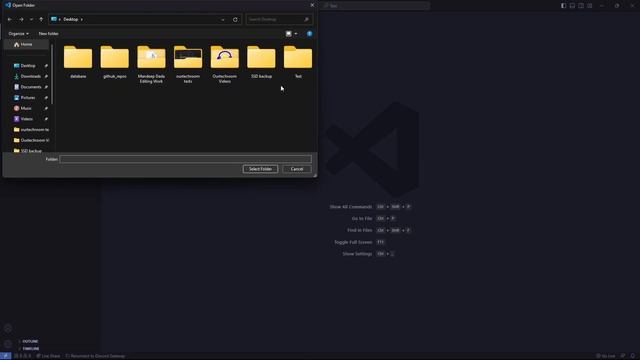Expand the OUTLINE section
The image size is (640, 360).
(31, 341)
